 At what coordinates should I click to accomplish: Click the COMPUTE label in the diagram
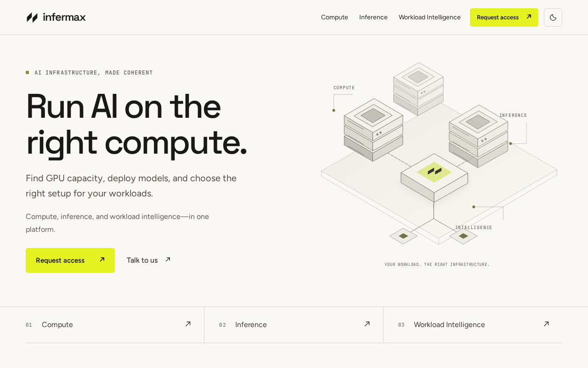coord(344,88)
